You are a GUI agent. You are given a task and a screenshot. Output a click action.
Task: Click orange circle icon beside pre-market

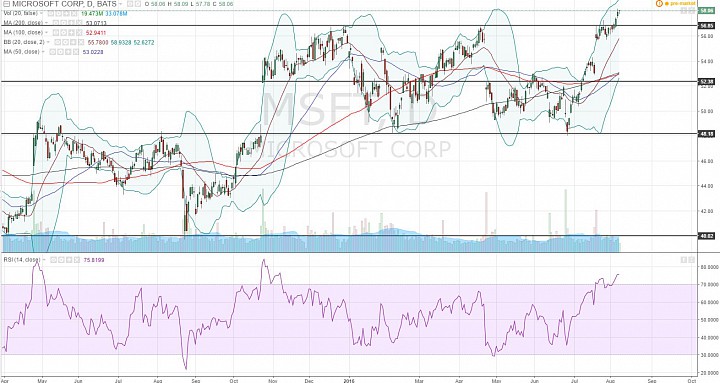pos(659,3)
